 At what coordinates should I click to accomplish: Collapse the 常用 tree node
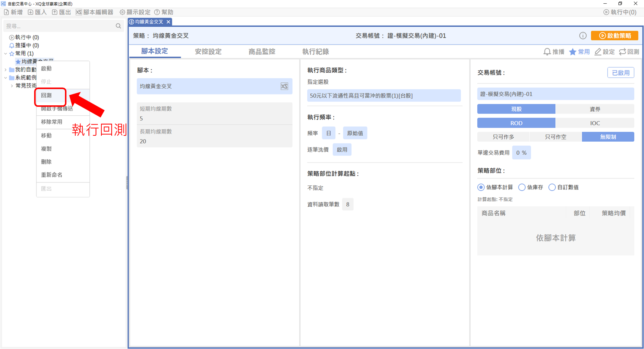6,53
